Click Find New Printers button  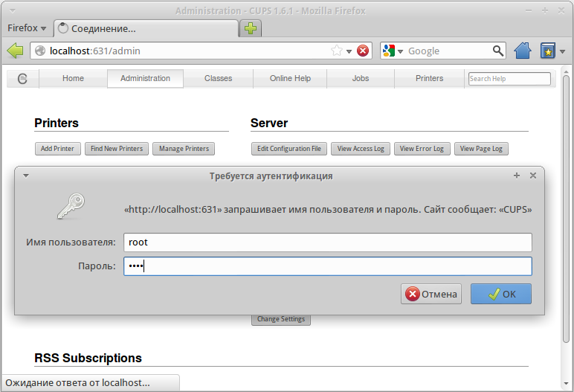(117, 149)
